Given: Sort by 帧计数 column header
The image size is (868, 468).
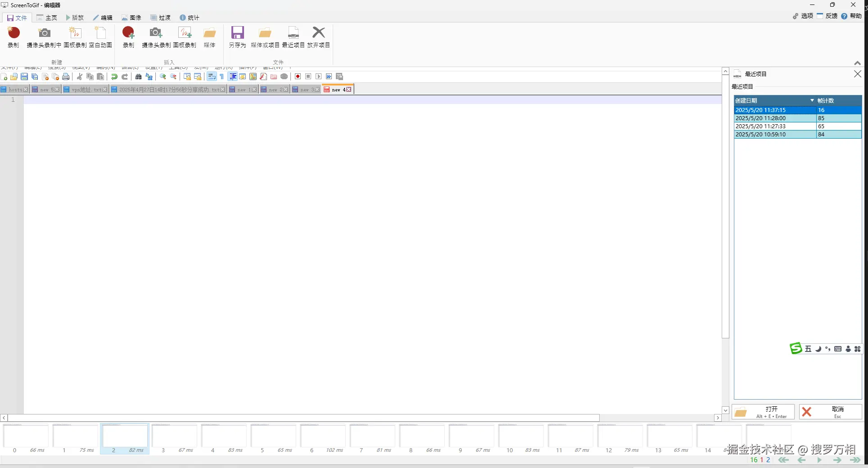Looking at the screenshot, I should coord(839,100).
